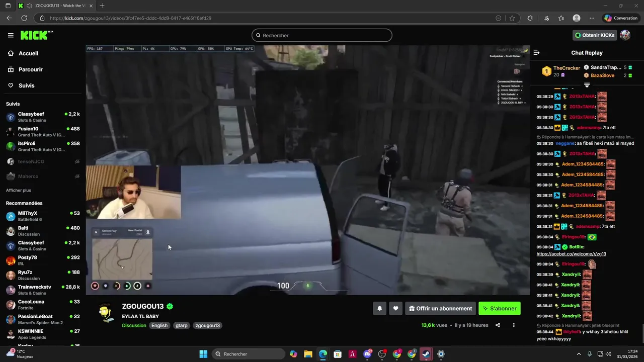Open followed channel itsPiroli
The image size is (644, 362).
click(x=42, y=146)
